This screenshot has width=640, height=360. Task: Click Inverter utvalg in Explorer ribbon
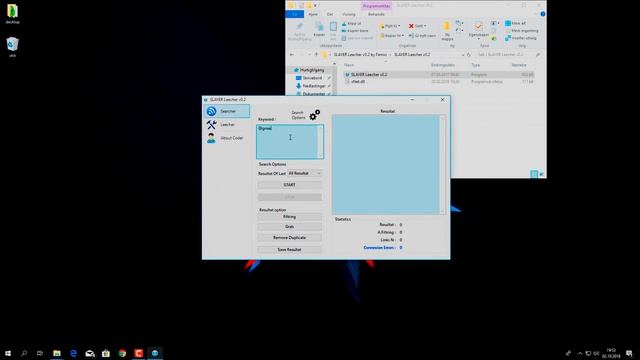tap(521, 38)
